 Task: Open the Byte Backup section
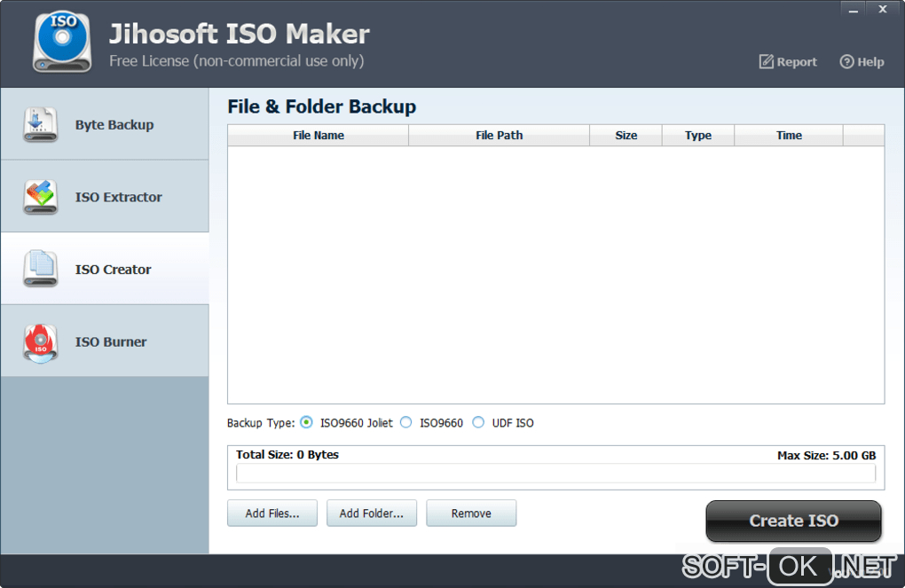105,124
